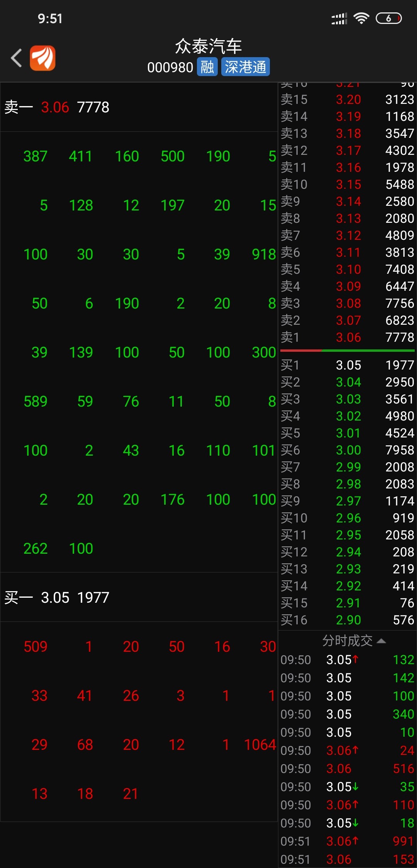This screenshot has width=417, height=868.
Task: Select order book row 买3 at 3.03
Action: (347, 399)
